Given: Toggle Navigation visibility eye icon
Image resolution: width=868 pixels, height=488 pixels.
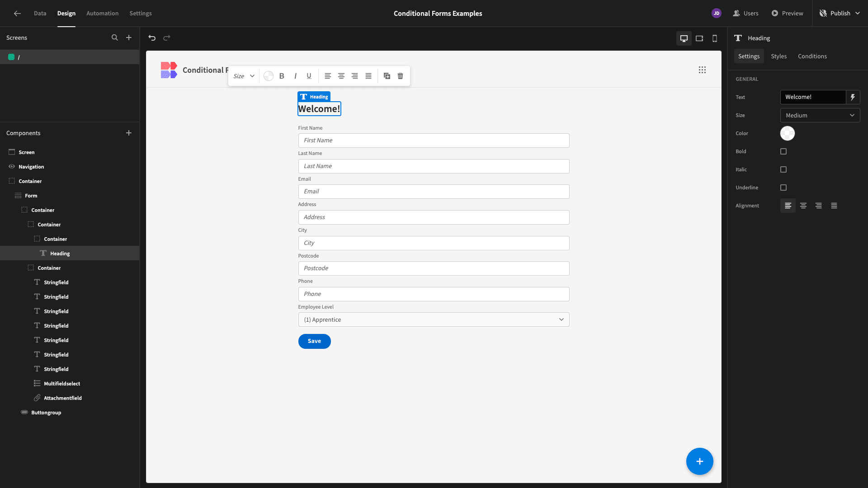Looking at the screenshot, I should (x=12, y=167).
